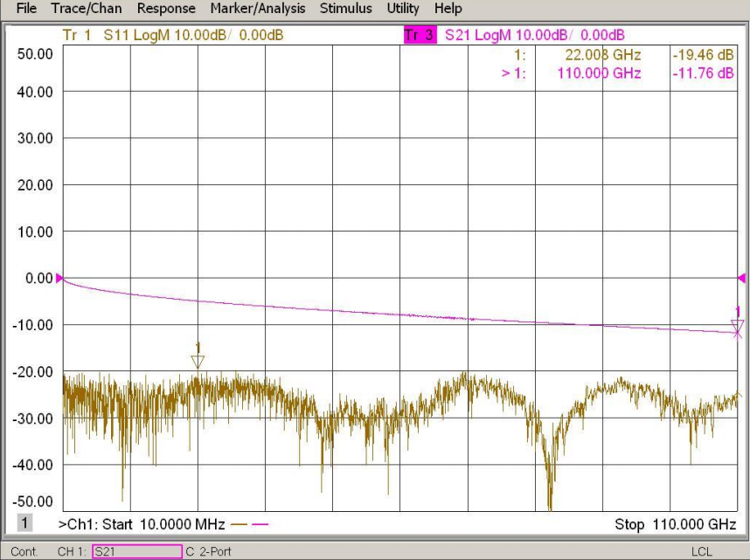Open the Response menu
Viewport: 750px width, 560px height.
pyautogui.click(x=166, y=9)
